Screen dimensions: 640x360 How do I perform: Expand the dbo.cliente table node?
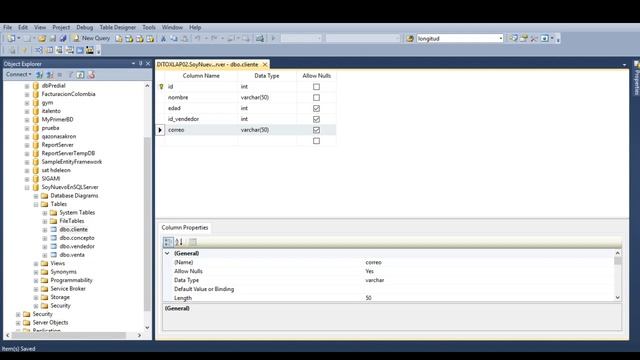[x=45, y=230]
